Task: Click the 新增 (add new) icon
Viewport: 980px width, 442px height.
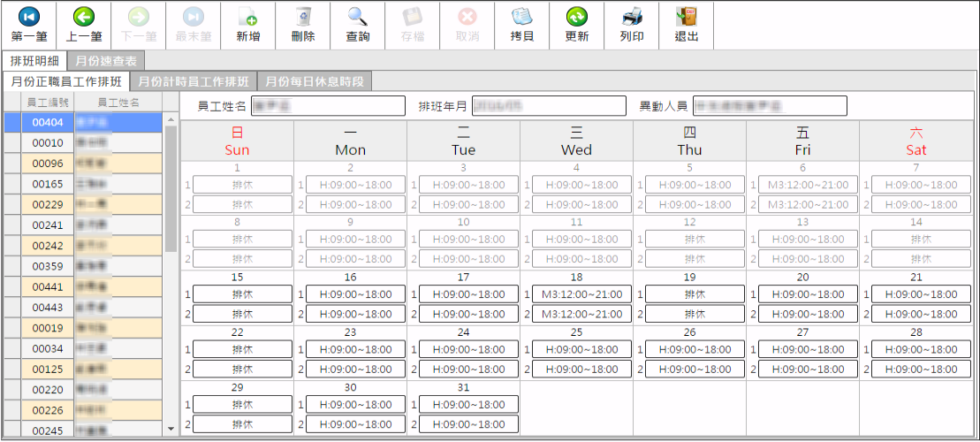Action: (248, 18)
